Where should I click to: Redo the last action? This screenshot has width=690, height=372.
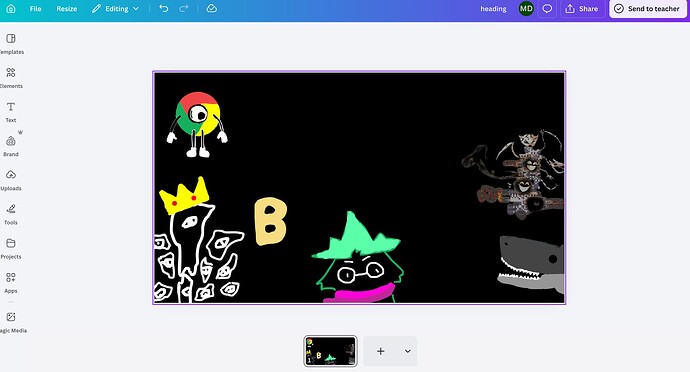pyautogui.click(x=184, y=9)
